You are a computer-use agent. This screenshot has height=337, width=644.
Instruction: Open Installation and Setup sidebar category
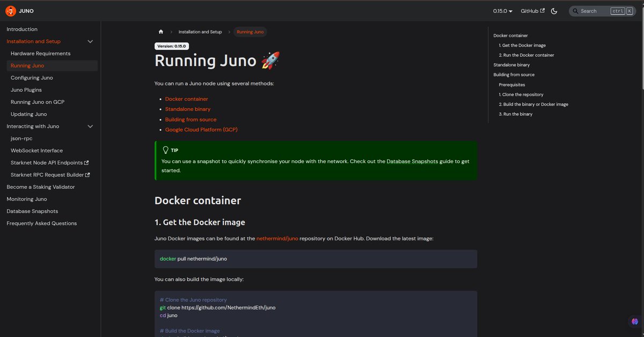(x=33, y=41)
